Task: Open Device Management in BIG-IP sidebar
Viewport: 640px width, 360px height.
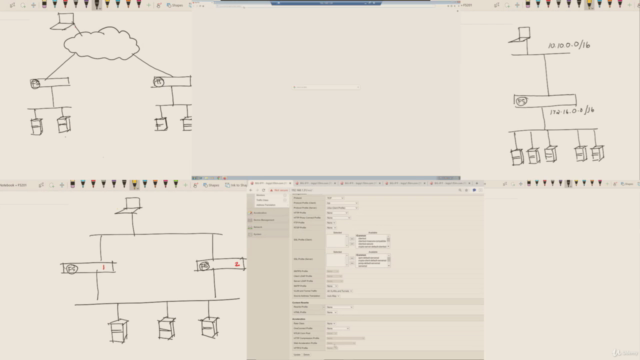Action: 268,220
